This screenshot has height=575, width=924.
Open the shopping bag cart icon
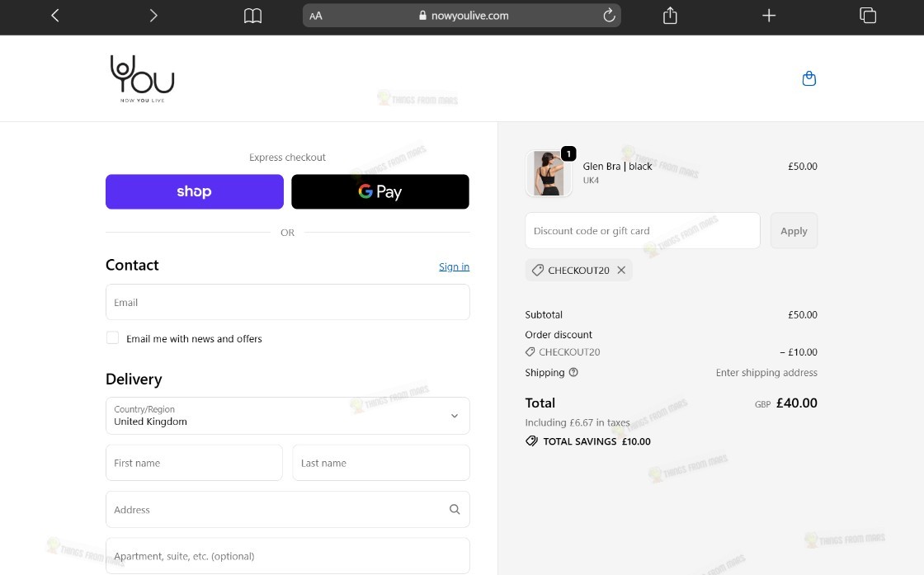[x=809, y=78]
